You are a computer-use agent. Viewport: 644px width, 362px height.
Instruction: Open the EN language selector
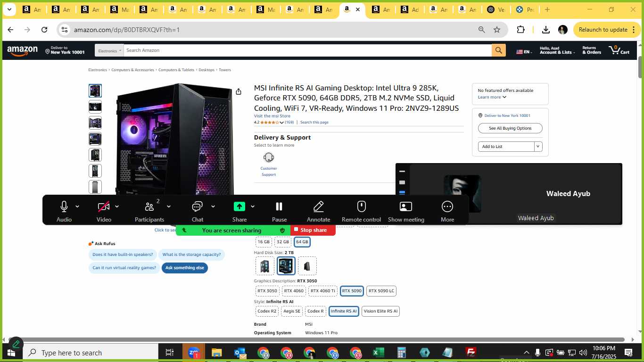pyautogui.click(x=524, y=52)
